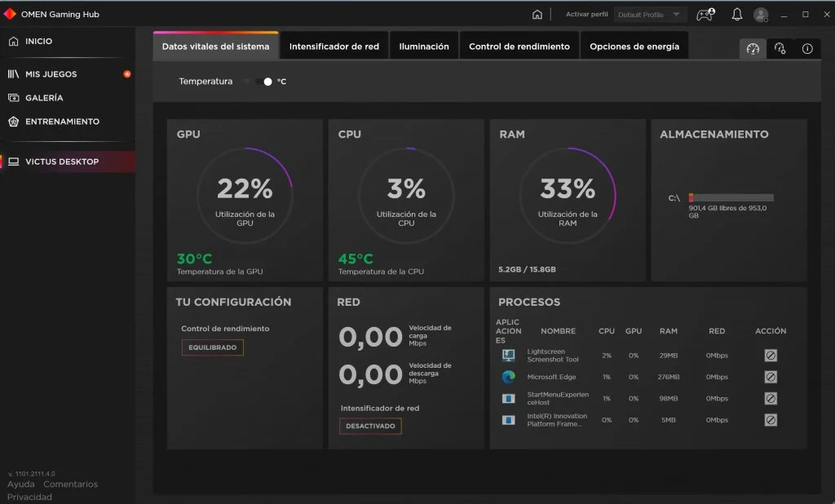835x504 pixels.
Task: End the Microsoft Edge process
Action: coord(771,378)
